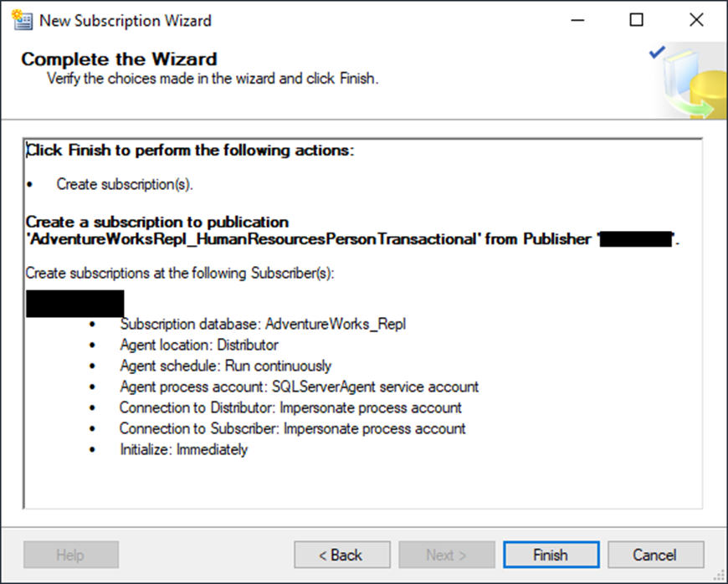
Task: Click the 'Agent location: Distributor' line
Action: 199,345
